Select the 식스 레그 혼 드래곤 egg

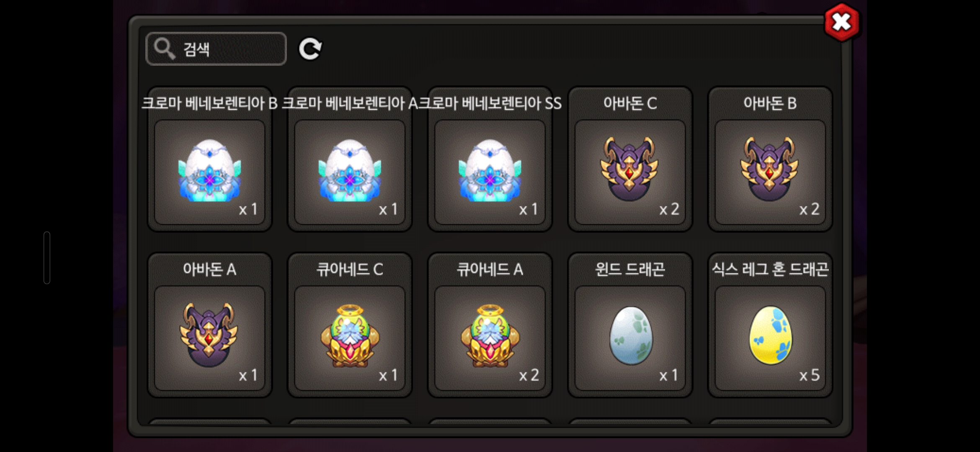coord(770,338)
